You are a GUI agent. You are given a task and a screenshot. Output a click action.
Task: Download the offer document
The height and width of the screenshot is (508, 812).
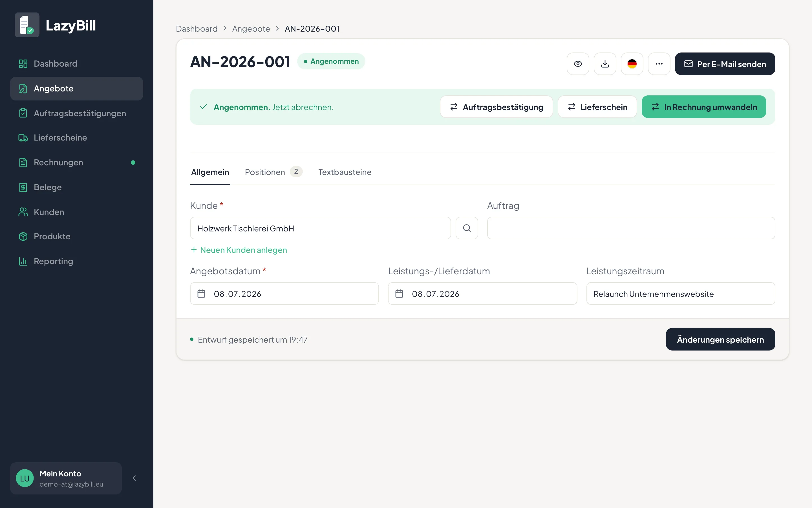tap(605, 64)
